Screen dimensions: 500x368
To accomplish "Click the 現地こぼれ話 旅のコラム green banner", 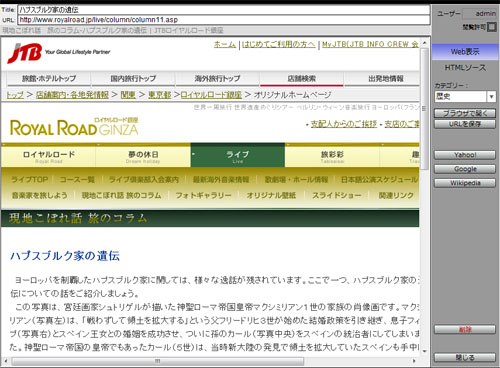I will pos(210,219).
